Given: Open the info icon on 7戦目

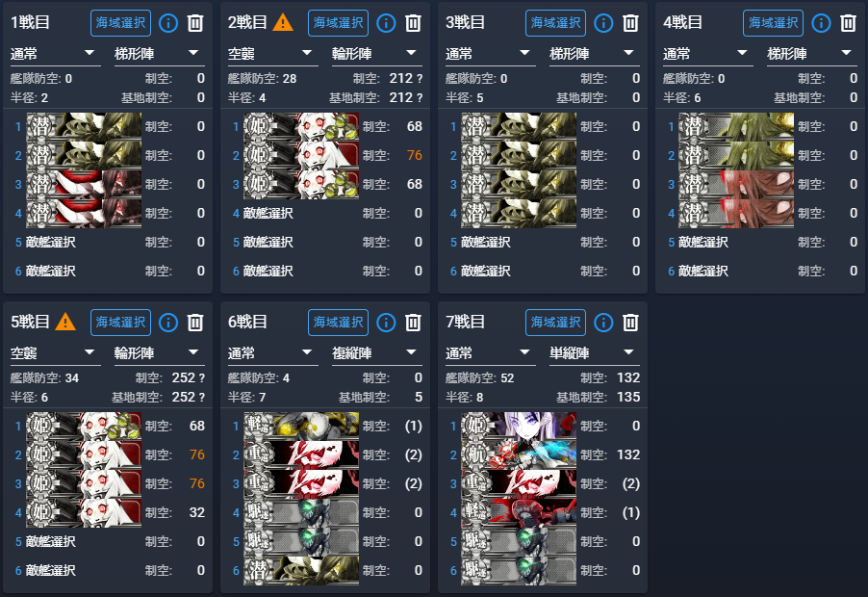Looking at the screenshot, I should (603, 323).
